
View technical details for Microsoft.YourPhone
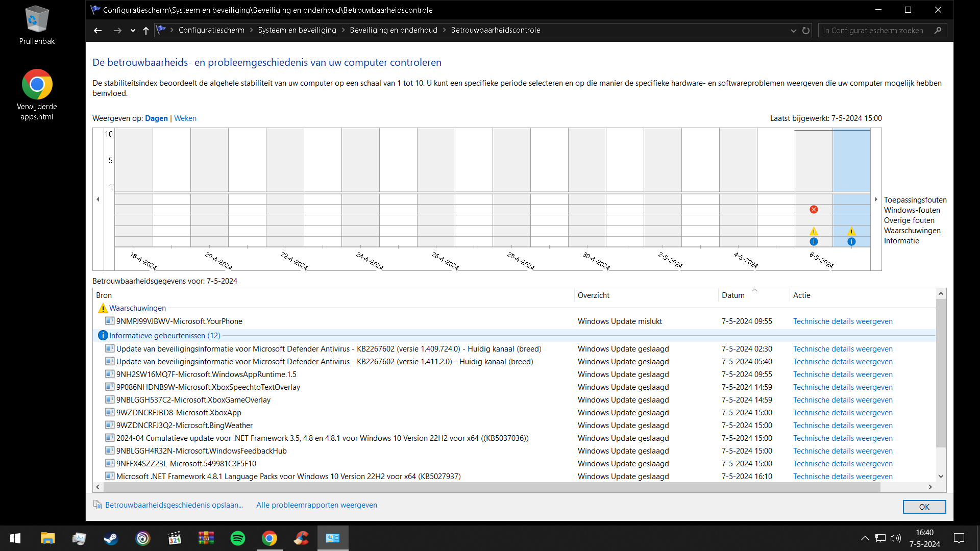point(843,321)
